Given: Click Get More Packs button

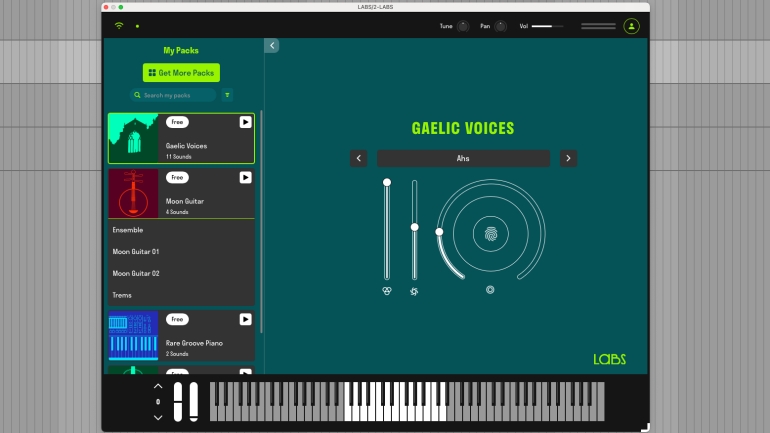Looking at the screenshot, I should (181, 73).
